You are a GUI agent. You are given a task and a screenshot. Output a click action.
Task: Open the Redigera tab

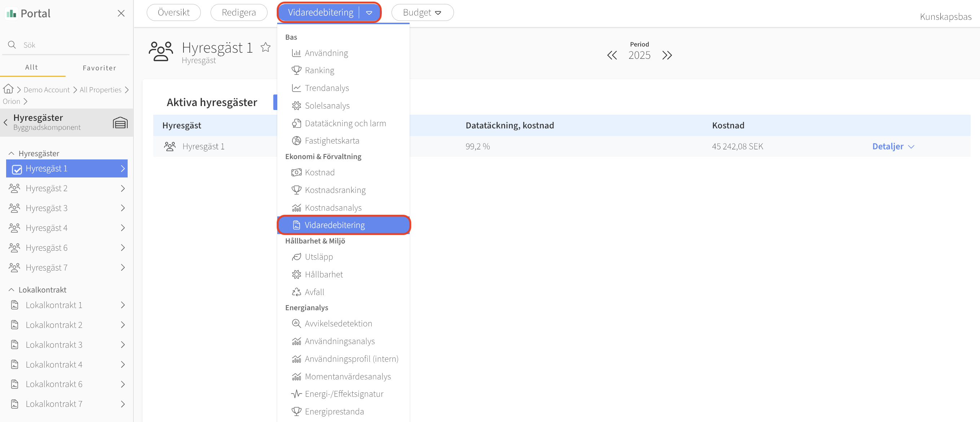[239, 13]
